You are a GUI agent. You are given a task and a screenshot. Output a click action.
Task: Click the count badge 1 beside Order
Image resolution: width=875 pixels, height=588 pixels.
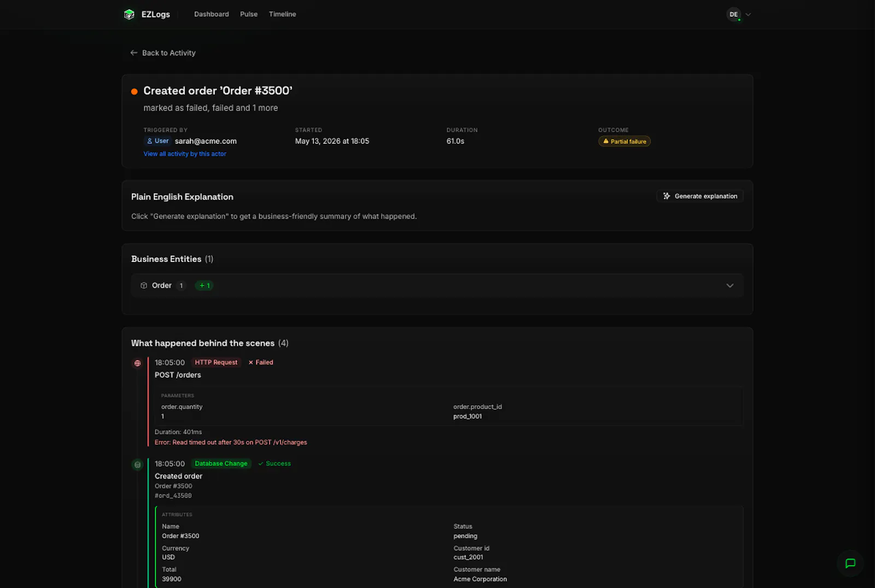tap(182, 286)
